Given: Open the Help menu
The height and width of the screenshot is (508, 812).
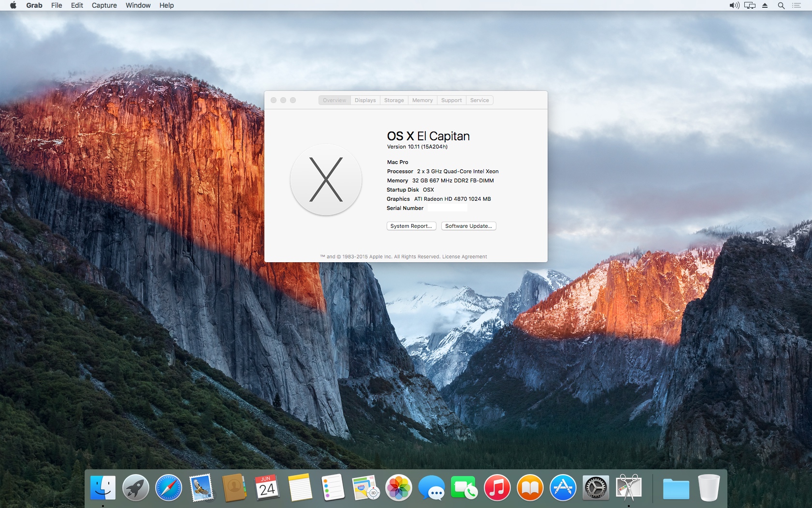Looking at the screenshot, I should pos(167,5).
